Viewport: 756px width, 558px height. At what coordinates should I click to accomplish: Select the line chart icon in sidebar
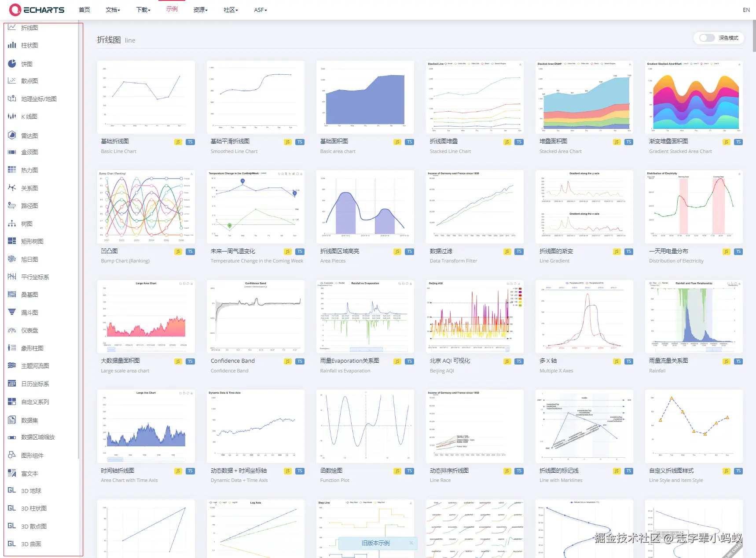pos(12,27)
